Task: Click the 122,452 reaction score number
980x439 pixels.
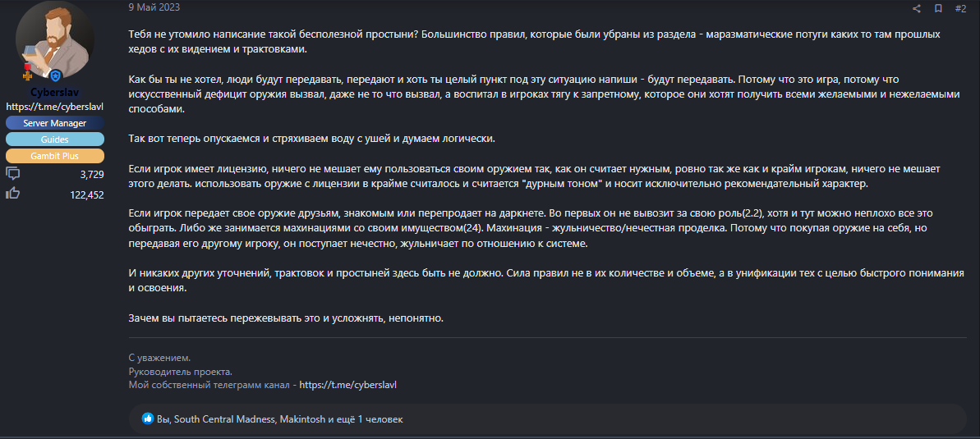Action: pyautogui.click(x=87, y=194)
